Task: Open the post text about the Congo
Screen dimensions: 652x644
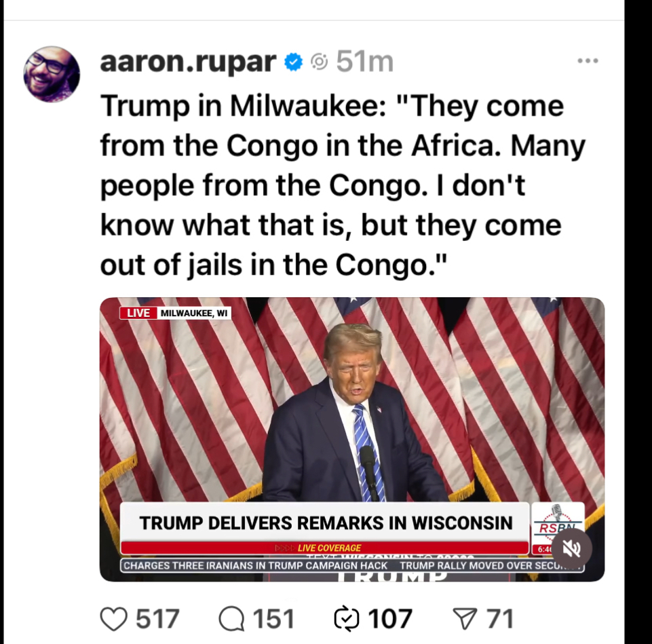Action: [x=343, y=185]
